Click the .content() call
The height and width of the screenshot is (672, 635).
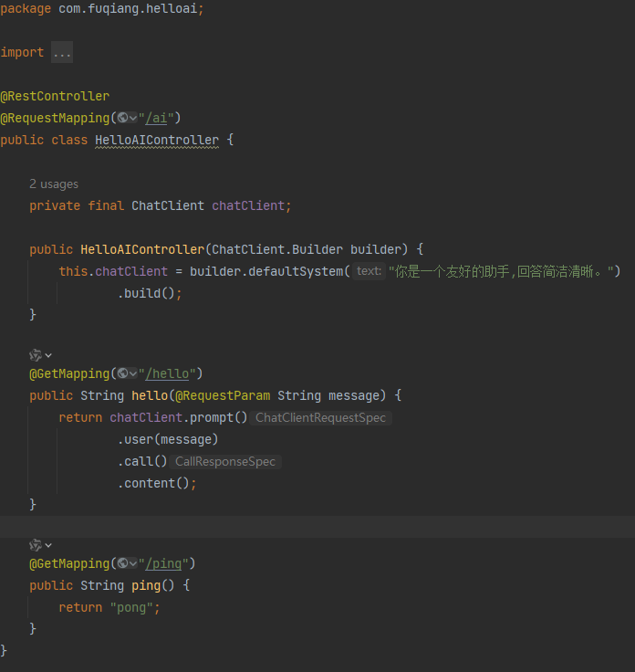[153, 483]
